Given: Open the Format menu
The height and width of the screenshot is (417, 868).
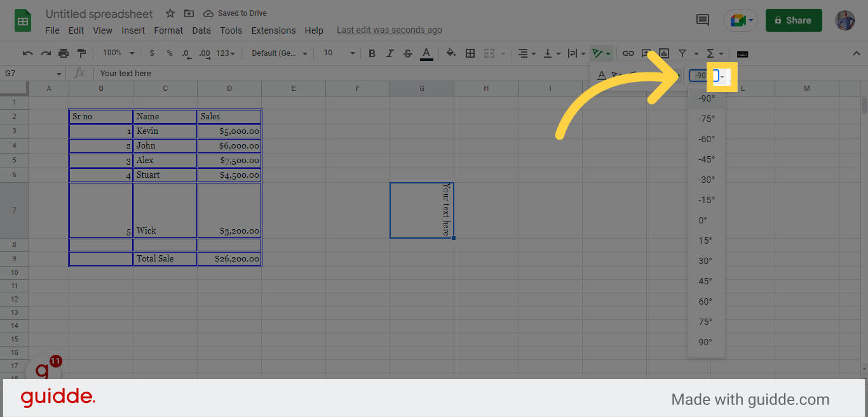Looking at the screenshot, I should pos(168,30).
